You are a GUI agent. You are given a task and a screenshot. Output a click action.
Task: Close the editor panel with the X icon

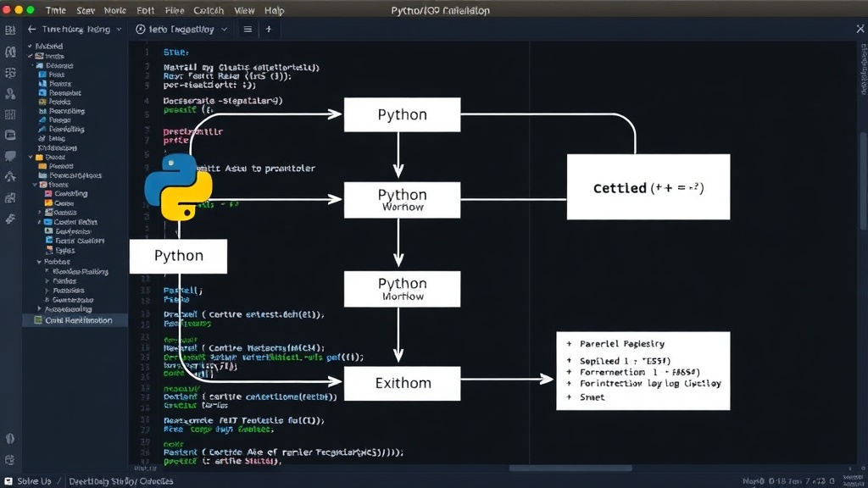[x=860, y=29]
